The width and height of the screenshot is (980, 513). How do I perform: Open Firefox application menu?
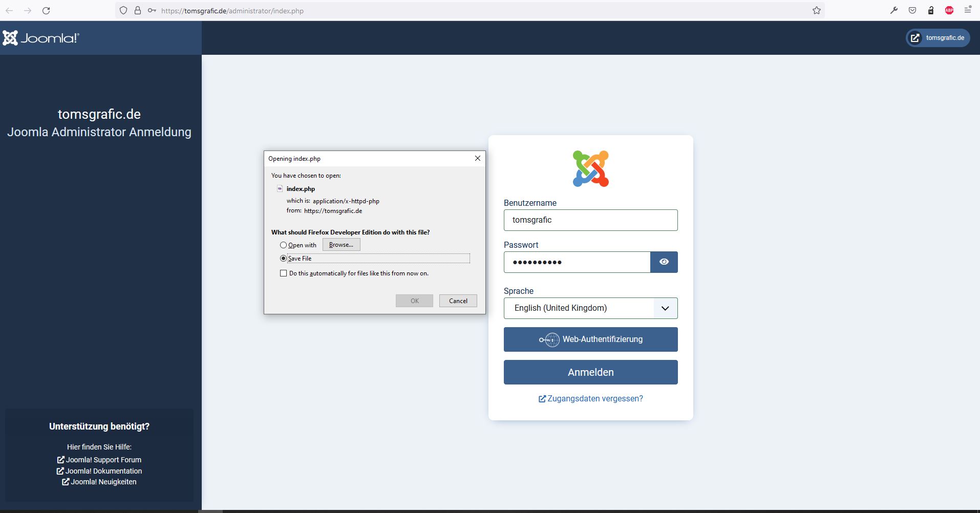coord(968,10)
